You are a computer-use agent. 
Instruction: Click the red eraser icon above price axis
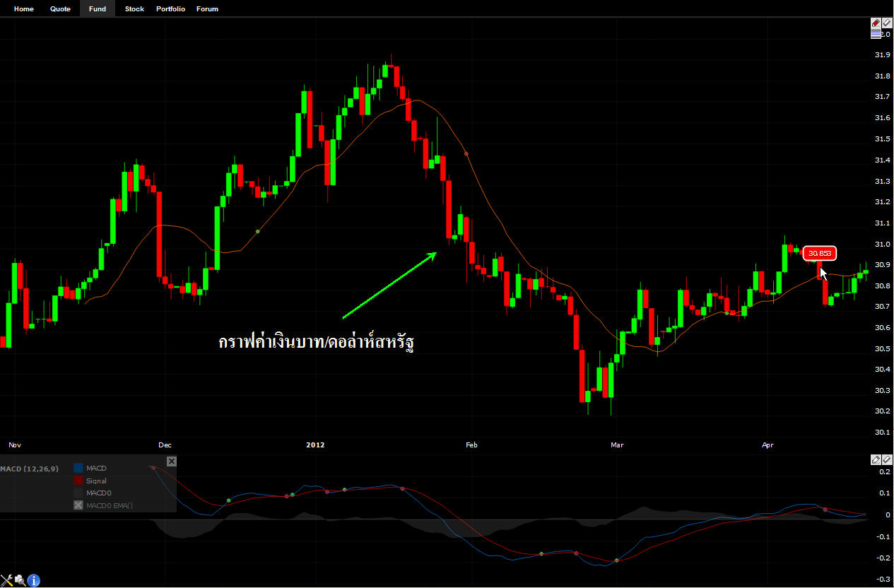(x=876, y=23)
